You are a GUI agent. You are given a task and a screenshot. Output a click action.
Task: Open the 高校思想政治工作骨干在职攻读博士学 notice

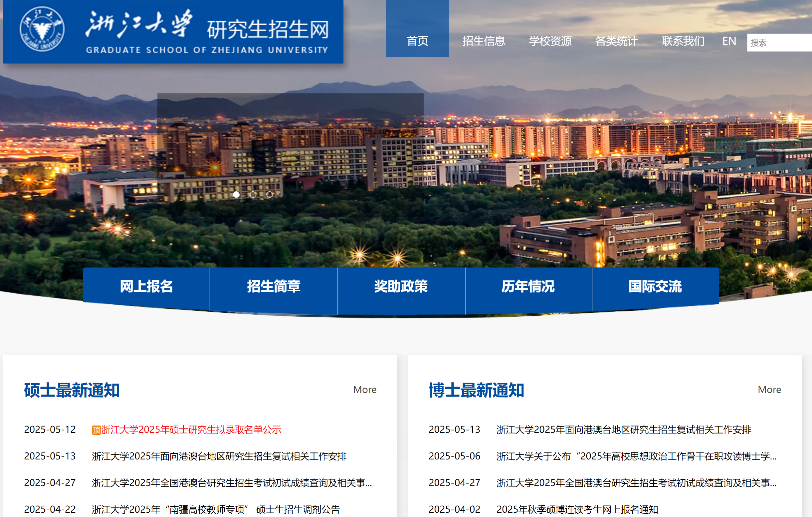(637, 456)
